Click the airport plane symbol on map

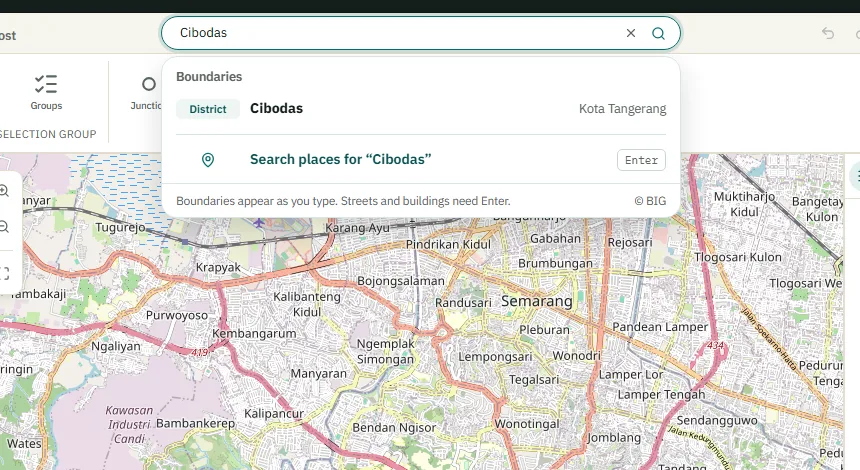tap(258, 222)
